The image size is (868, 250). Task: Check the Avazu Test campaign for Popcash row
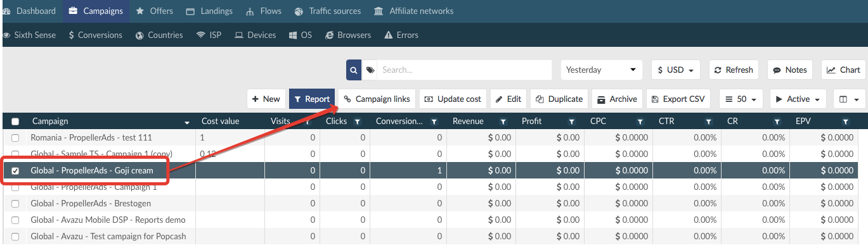pos(15,237)
